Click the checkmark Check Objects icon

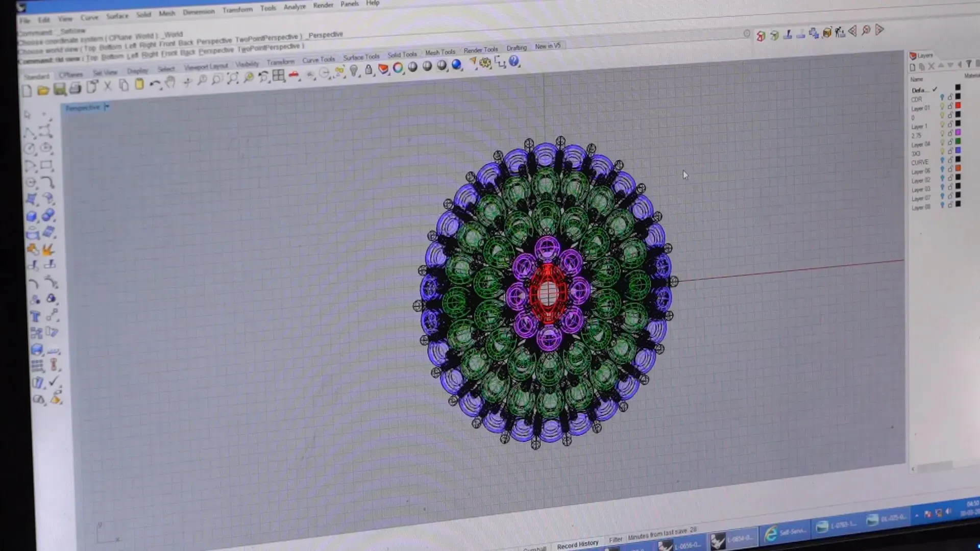[54, 382]
